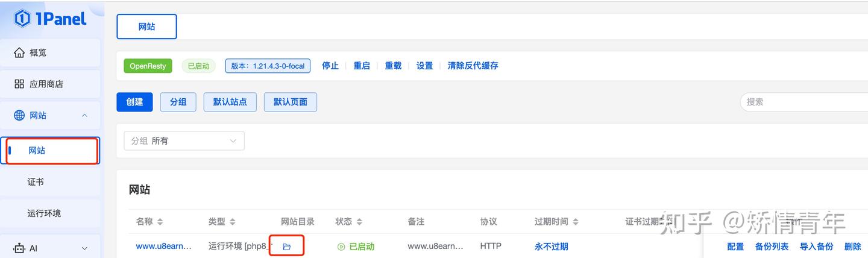Open 应用商店 grid icon in sidebar

tap(19, 84)
